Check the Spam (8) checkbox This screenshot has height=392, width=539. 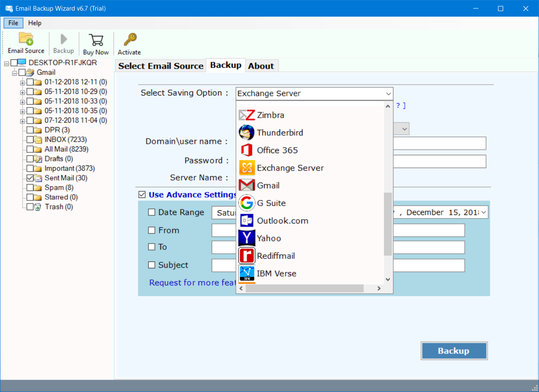coord(30,188)
